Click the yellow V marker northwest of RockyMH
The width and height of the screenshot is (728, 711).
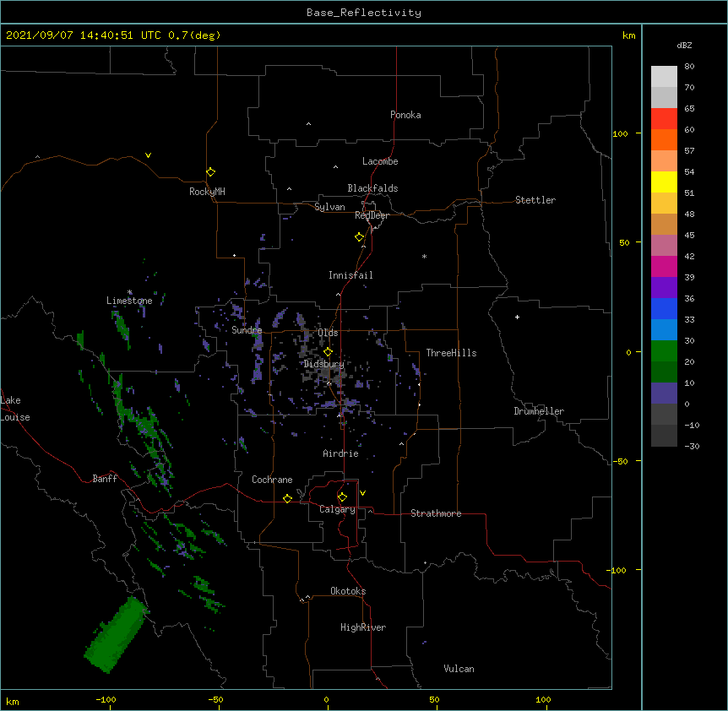point(148,155)
